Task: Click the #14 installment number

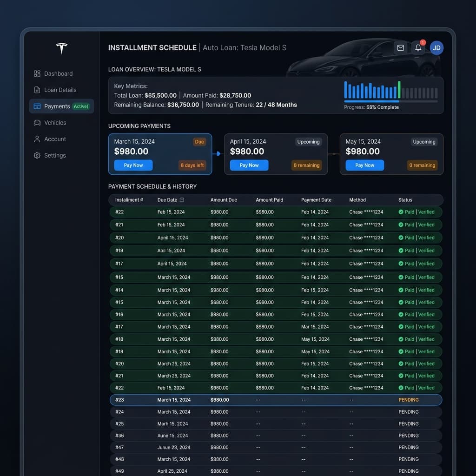Action: (119, 290)
